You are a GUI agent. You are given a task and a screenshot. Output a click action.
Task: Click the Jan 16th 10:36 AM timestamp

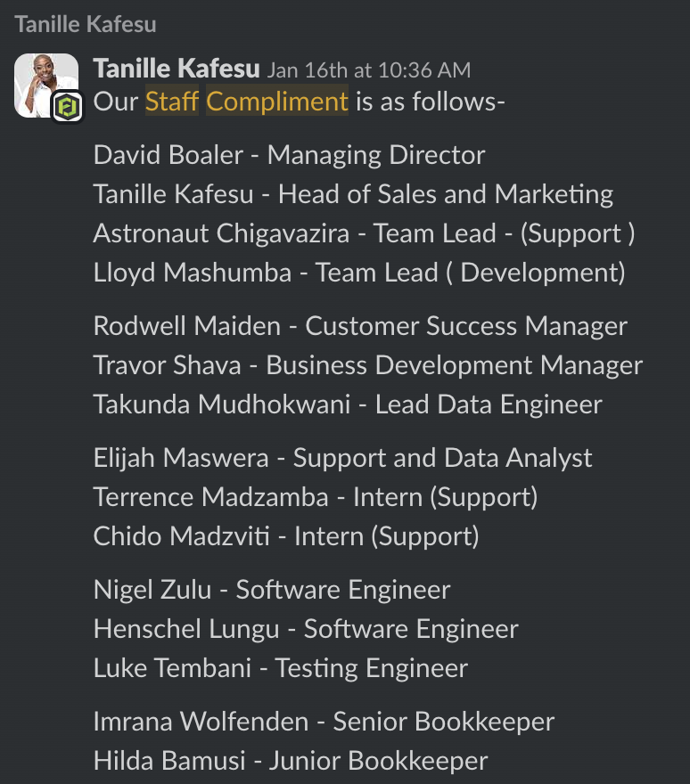(369, 69)
